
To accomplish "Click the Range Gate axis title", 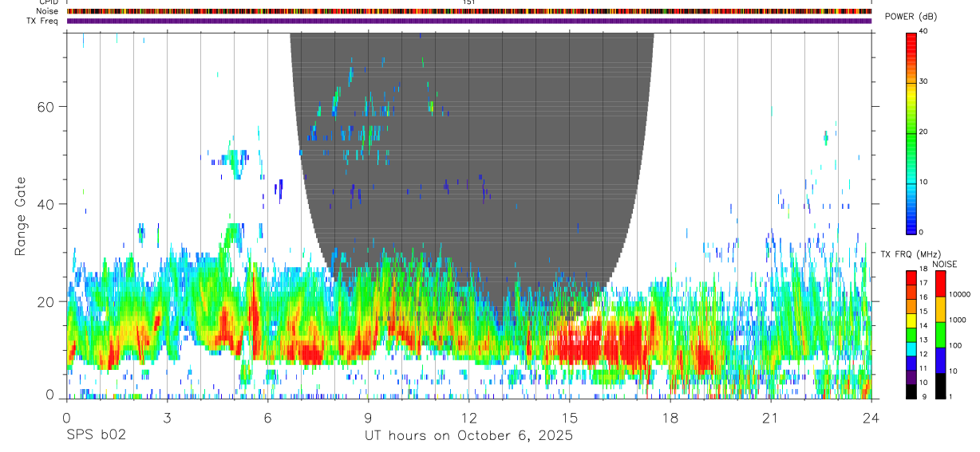I will click(22, 216).
